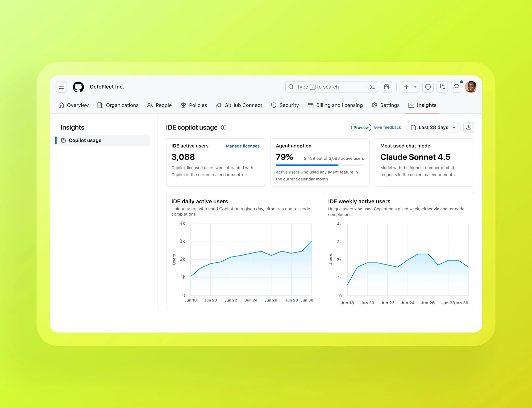Download the usage report icon

click(x=468, y=128)
